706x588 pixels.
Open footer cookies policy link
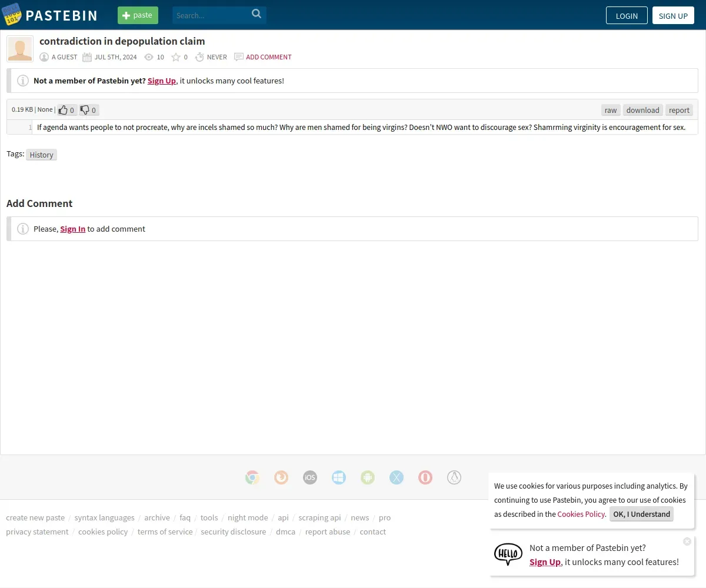[x=103, y=532]
